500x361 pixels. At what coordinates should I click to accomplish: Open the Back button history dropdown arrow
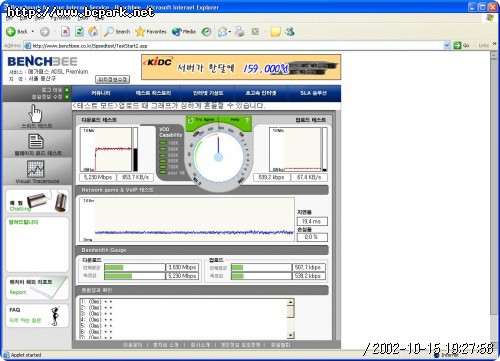coord(33,32)
